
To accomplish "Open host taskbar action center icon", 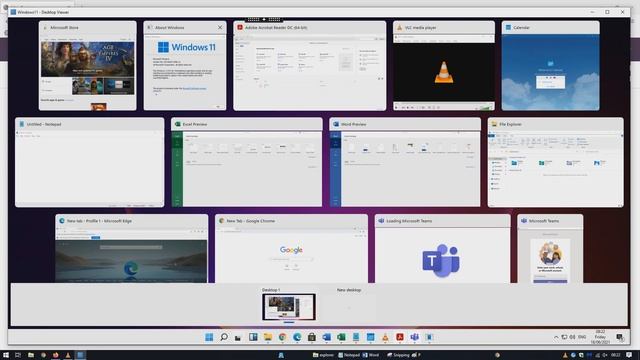I will pyautogui.click(x=629, y=355).
